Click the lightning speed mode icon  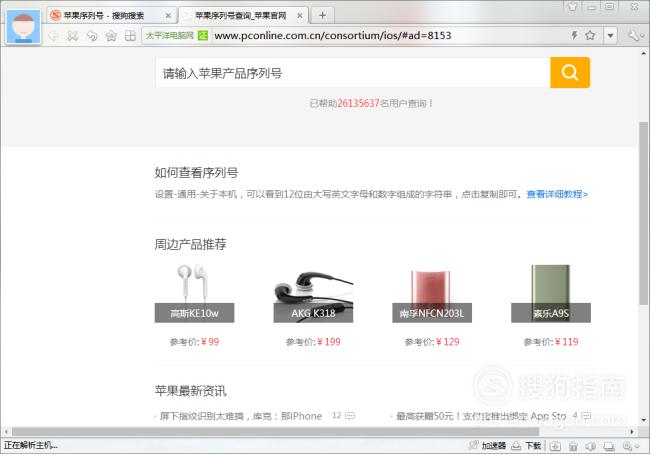point(575,35)
